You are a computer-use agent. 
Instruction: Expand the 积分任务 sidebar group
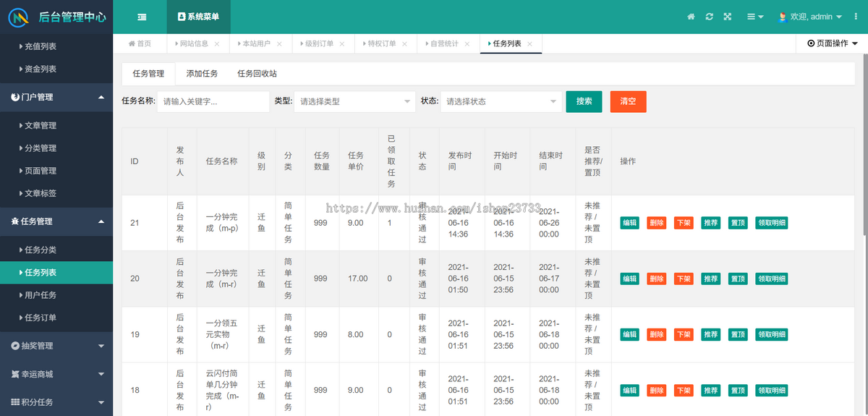[56, 402]
